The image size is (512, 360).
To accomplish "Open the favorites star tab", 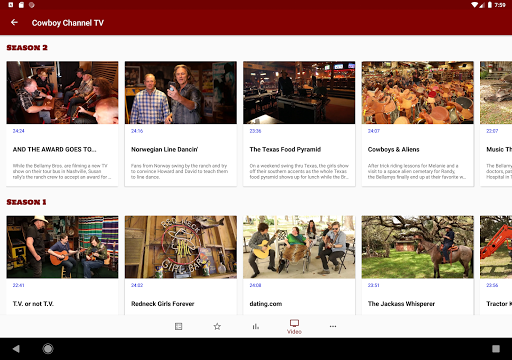I will pos(217,326).
